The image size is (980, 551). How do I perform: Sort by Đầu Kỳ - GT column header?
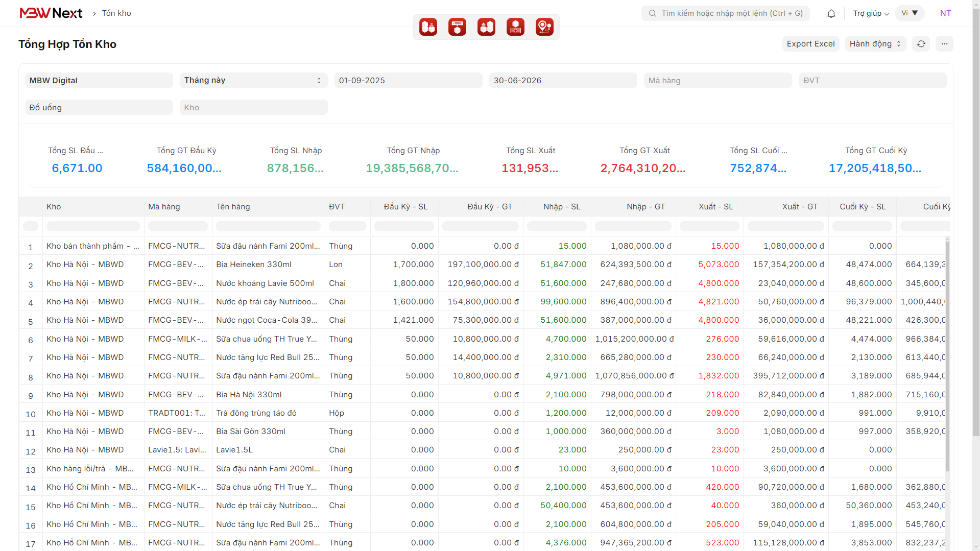pos(480,207)
